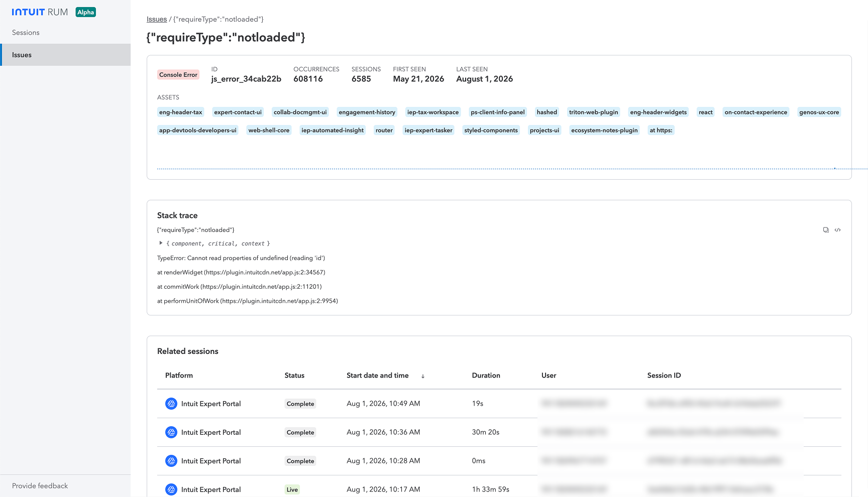
Task: Select the styled-components asset tag
Action: click(x=491, y=131)
